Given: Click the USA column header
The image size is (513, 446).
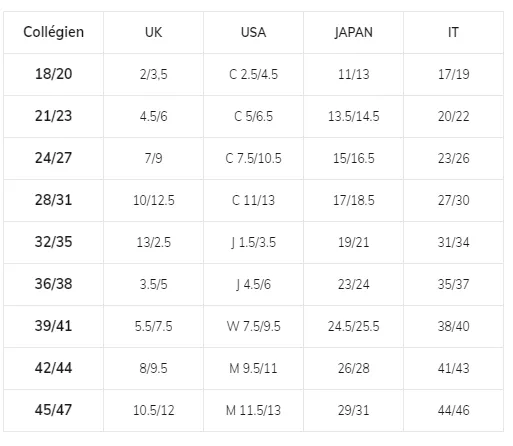Looking at the screenshot, I should pos(253,32).
